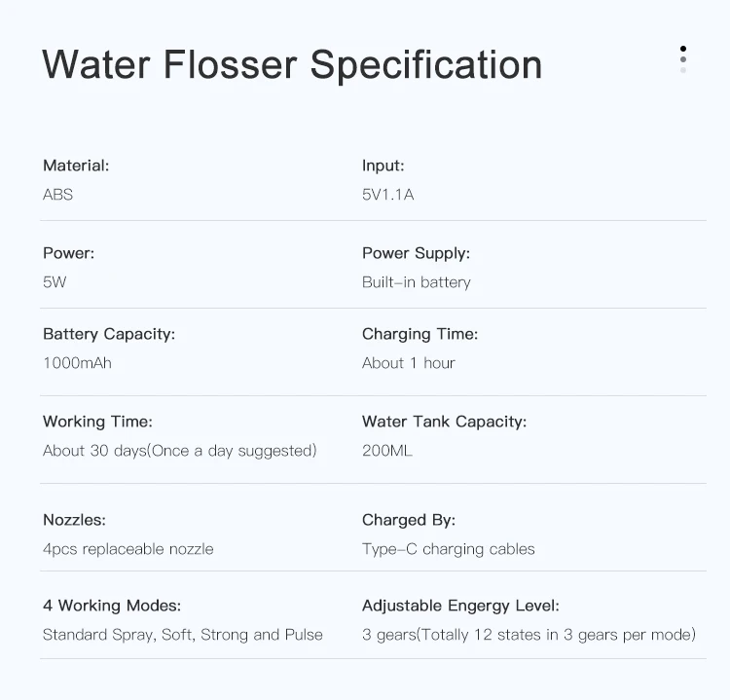This screenshot has width=730, height=700.
Task: Click the ABS material value
Action: pyautogui.click(x=57, y=195)
